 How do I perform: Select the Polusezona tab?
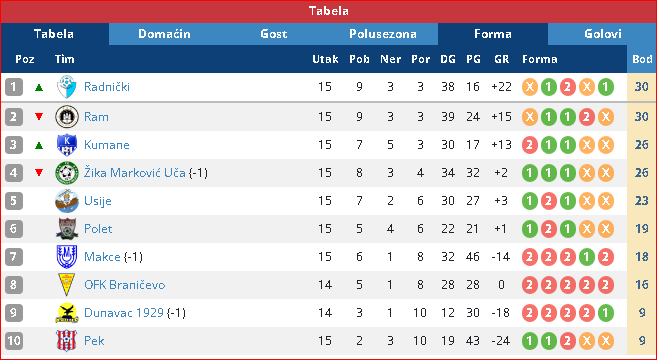point(383,34)
